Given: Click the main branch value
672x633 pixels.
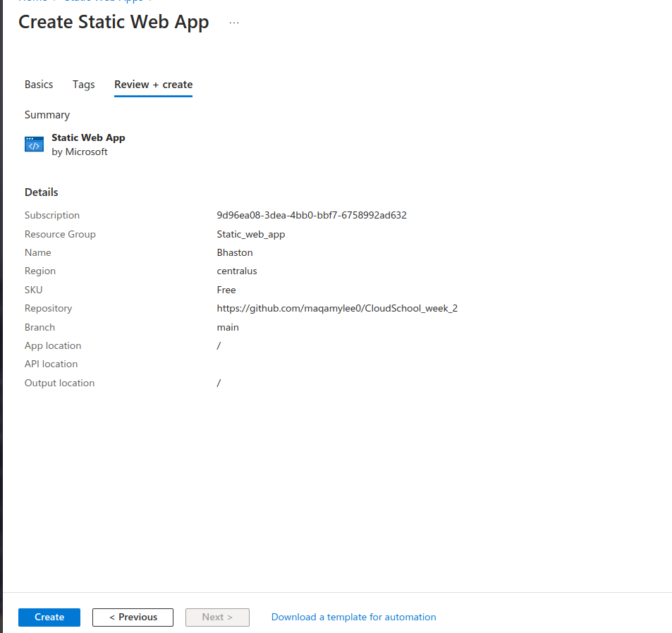Looking at the screenshot, I should pos(227,327).
